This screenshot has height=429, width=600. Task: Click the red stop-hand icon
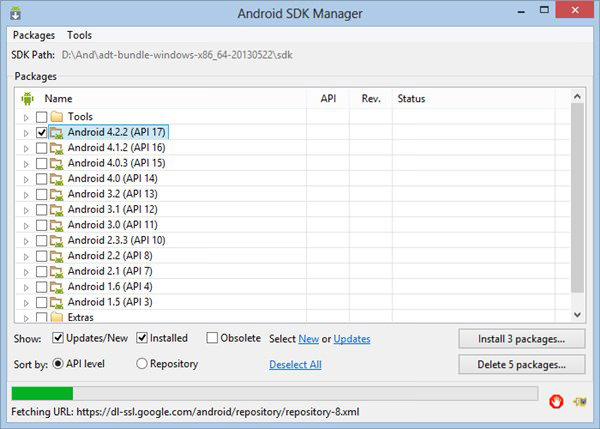(556, 401)
